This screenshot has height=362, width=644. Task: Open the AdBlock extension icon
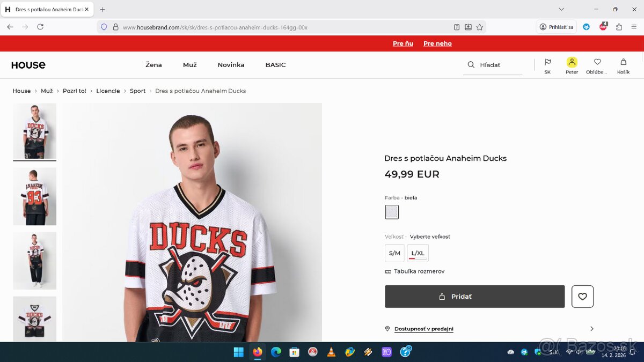(603, 26)
